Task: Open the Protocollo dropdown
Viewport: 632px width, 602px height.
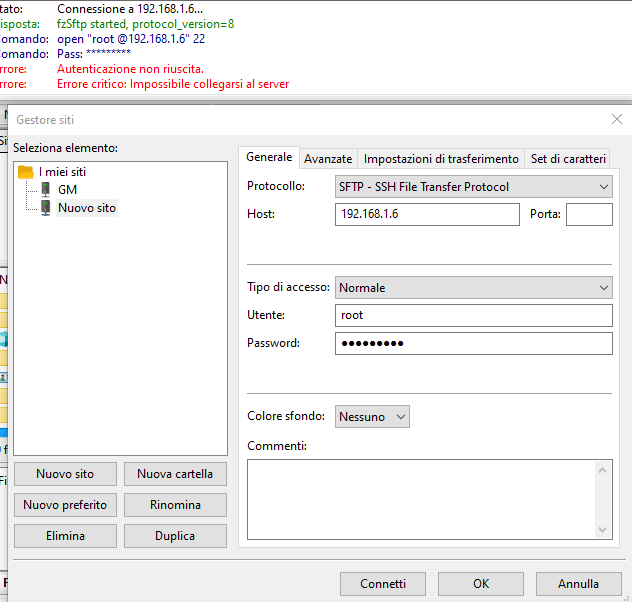Action: coord(473,187)
